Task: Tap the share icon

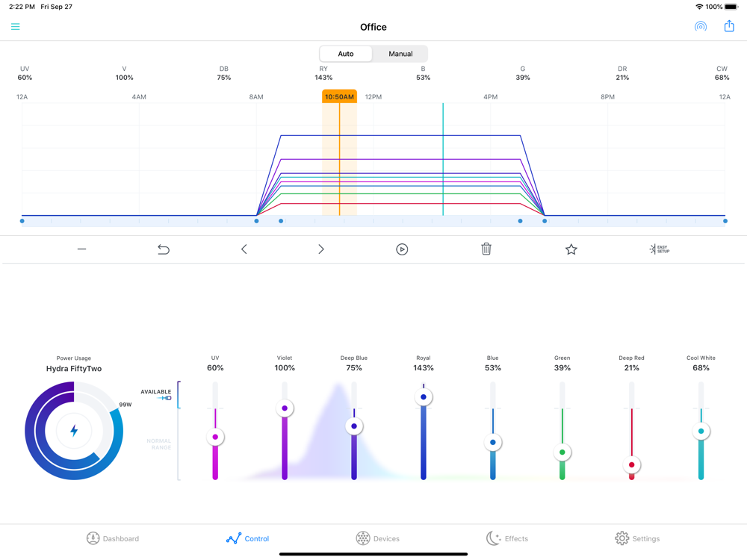Action: [x=729, y=25]
